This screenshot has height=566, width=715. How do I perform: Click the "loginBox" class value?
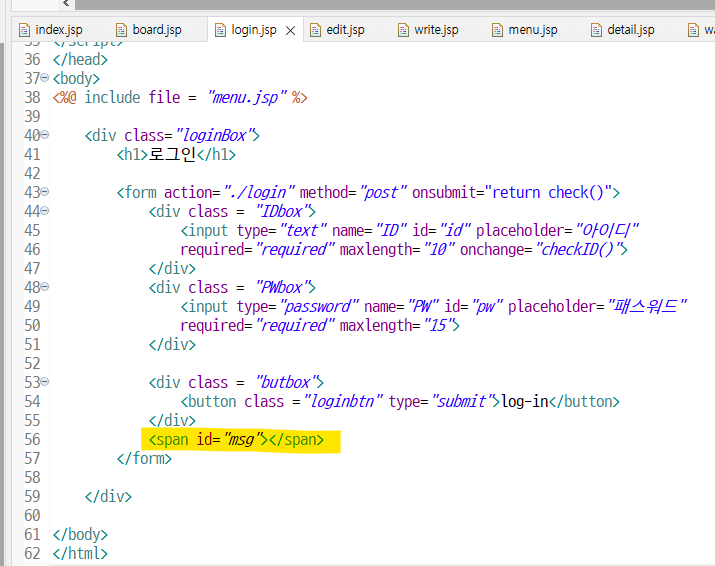click(x=214, y=135)
